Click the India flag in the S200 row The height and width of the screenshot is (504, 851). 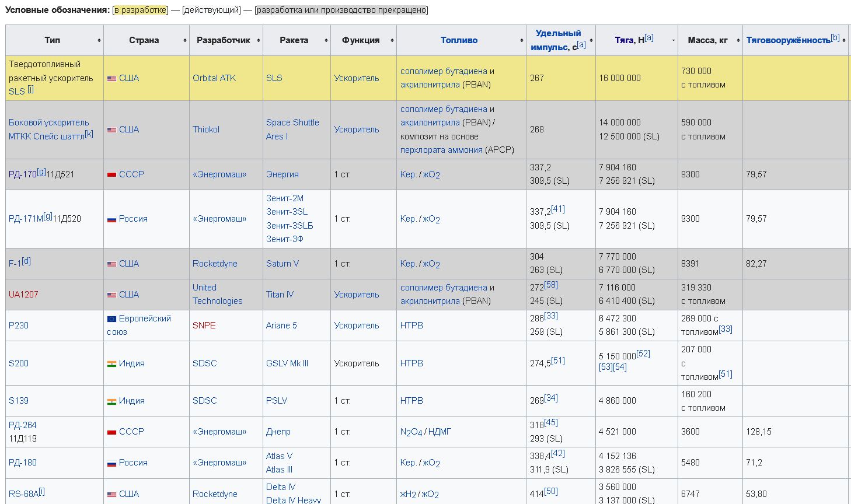111,363
